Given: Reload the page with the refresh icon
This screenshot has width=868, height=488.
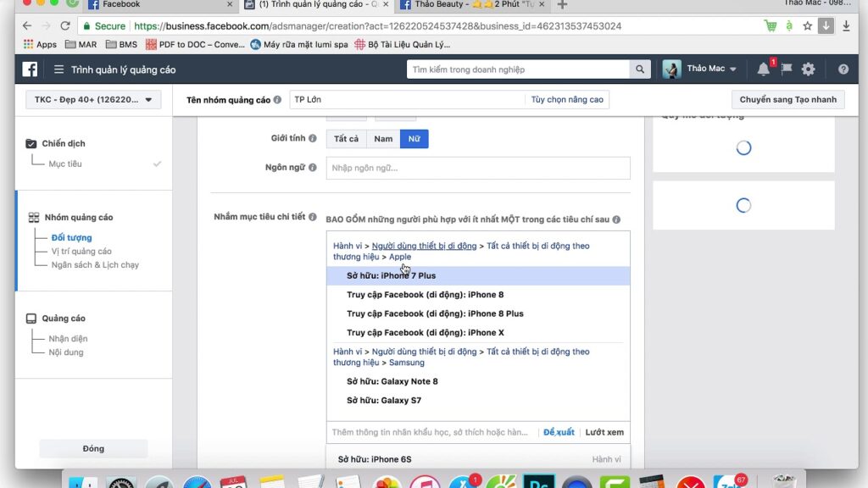Looking at the screenshot, I should pos(65,26).
